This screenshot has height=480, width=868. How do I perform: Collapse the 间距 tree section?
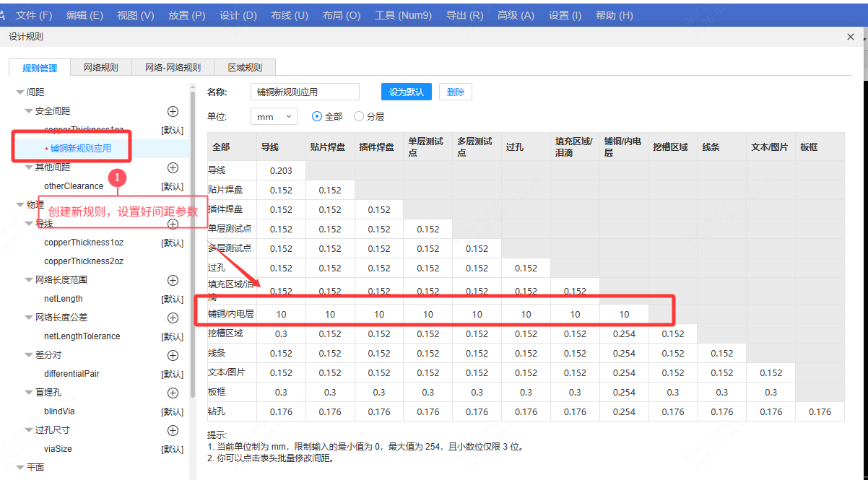pyautogui.click(x=20, y=92)
